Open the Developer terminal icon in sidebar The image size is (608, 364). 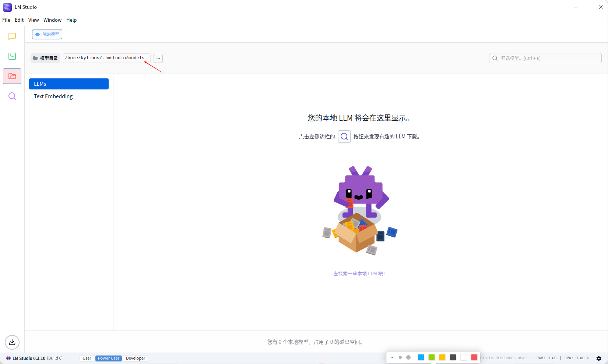tap(12, 56)
